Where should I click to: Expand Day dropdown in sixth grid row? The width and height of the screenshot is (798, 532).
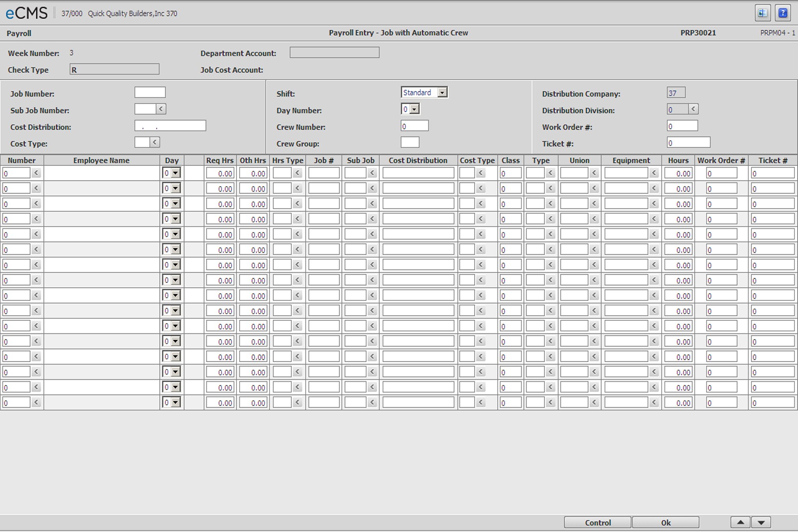(176, 249)
